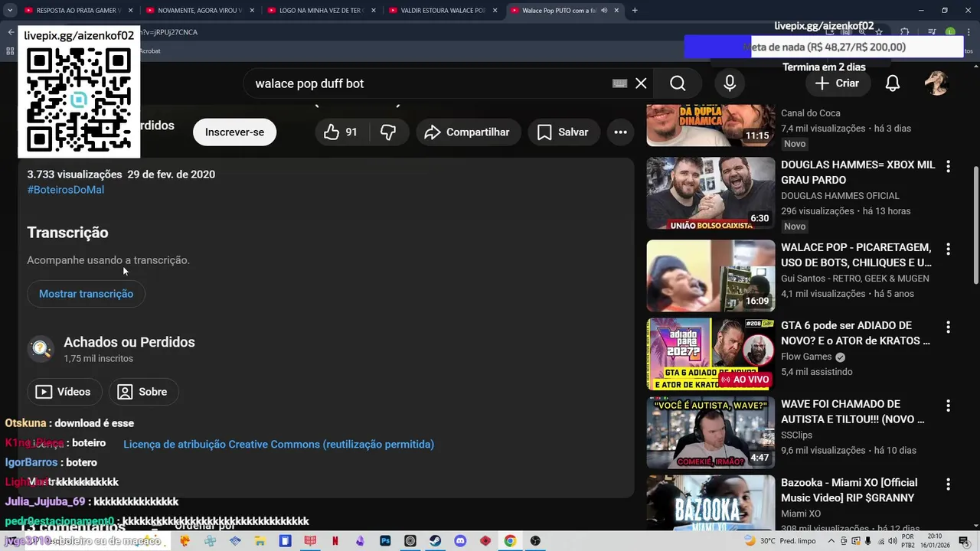Switch to LOGO NA MINHA VEZ DE TER tab
Screen dimensions: 980x551
click(320, 11)
